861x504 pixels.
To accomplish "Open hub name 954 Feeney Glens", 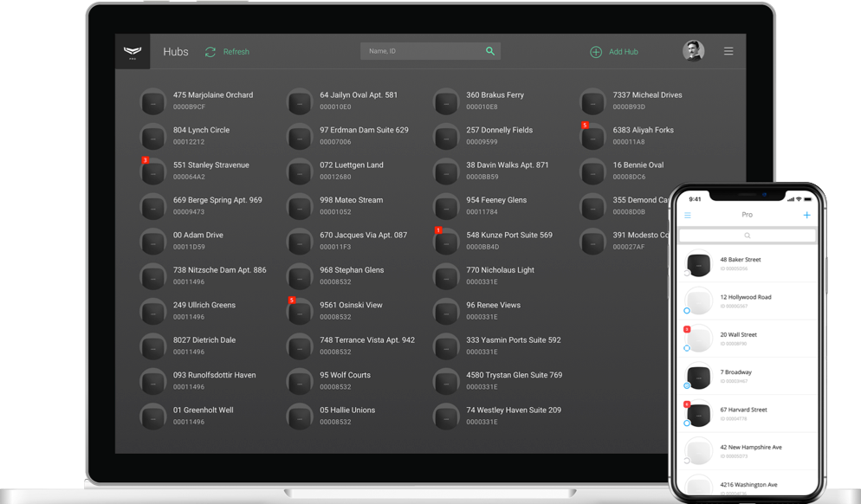I will pyautogui.click(x=496, y=200).
